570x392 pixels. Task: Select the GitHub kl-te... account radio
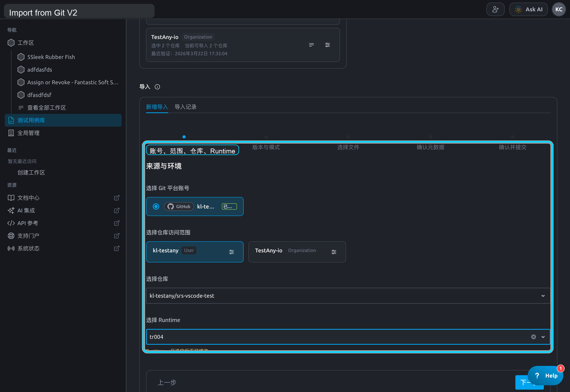pos(156,206)
